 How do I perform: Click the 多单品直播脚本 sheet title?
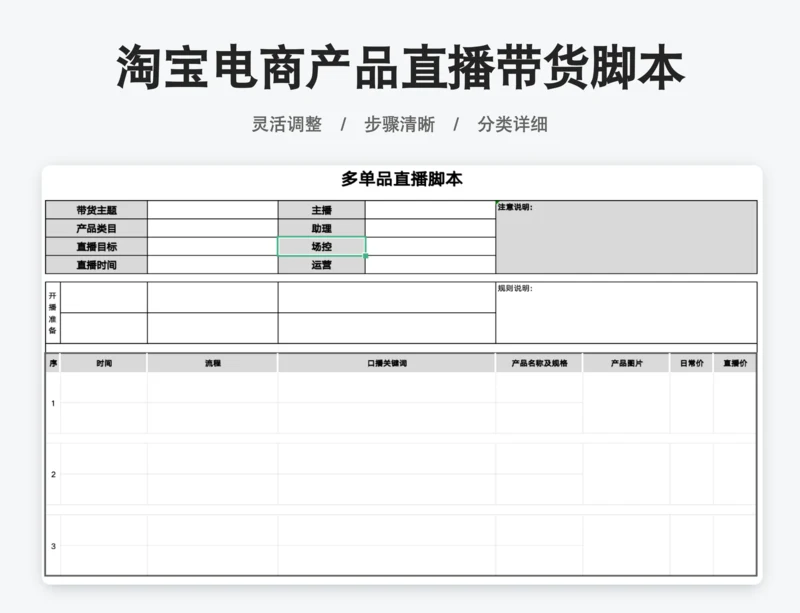pos(402,179)
